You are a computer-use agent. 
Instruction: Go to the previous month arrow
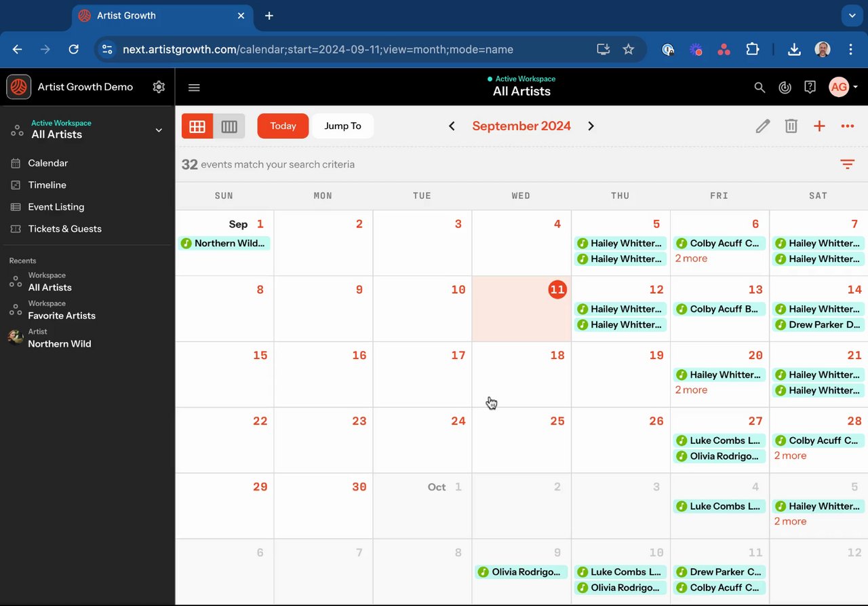coord(452,126)
